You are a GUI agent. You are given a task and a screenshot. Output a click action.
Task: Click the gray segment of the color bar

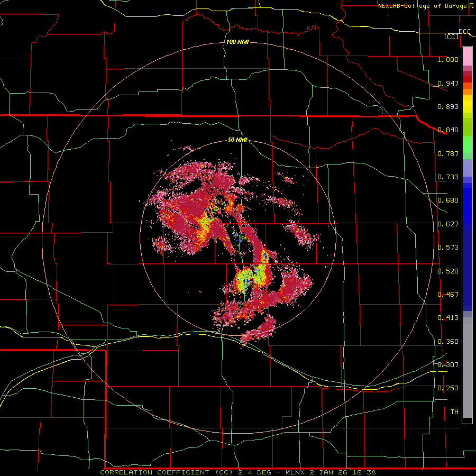click(x=467, y=368)
